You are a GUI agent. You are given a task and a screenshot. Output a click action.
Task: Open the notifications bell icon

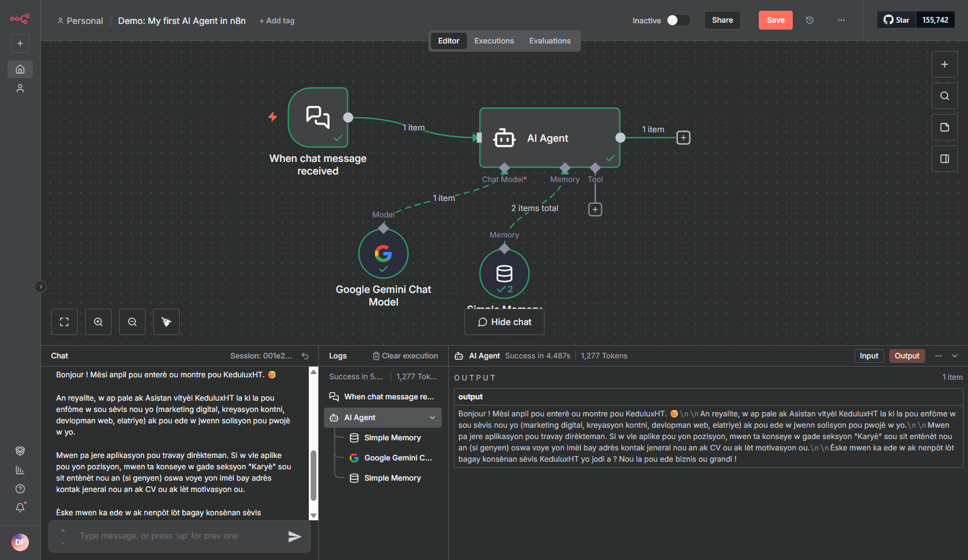[20, 507]
